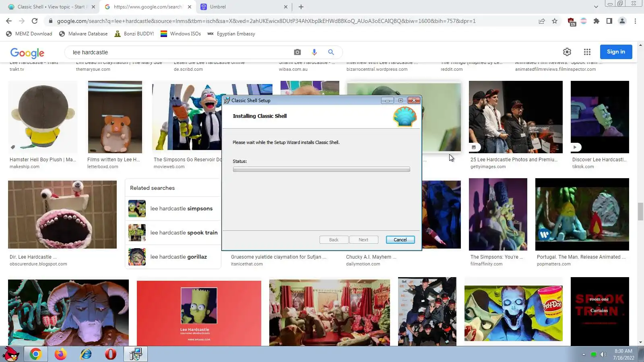Start voice search with microphone

tap(314, 52)
